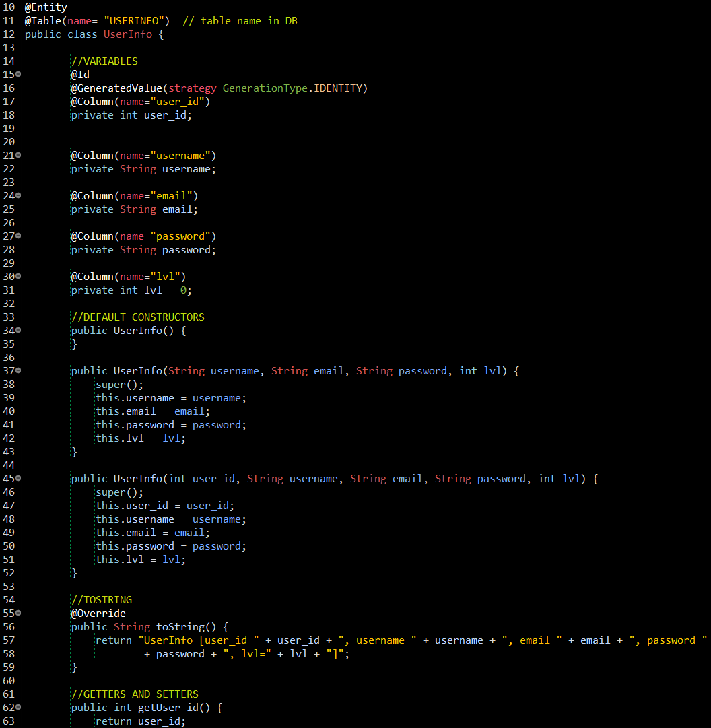711x728 pixels.
Task: Click the //VARIABLES comment
Action: [x=104, y=61]
